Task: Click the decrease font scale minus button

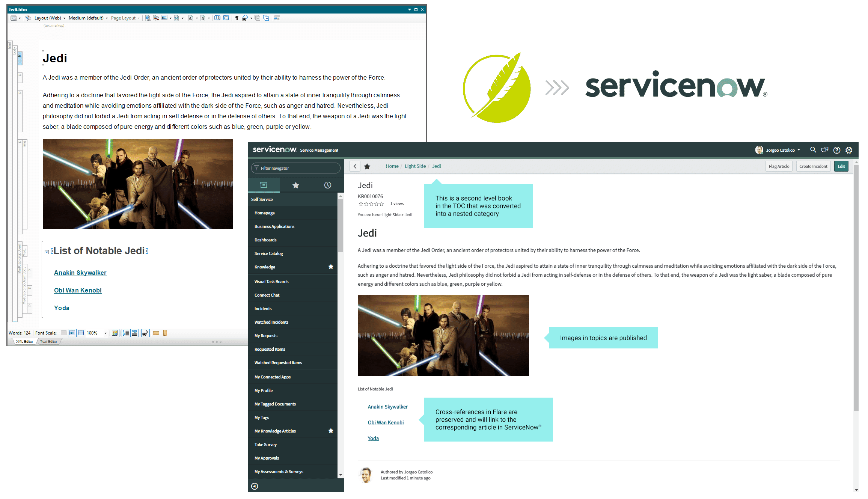Action: (64, 333)
